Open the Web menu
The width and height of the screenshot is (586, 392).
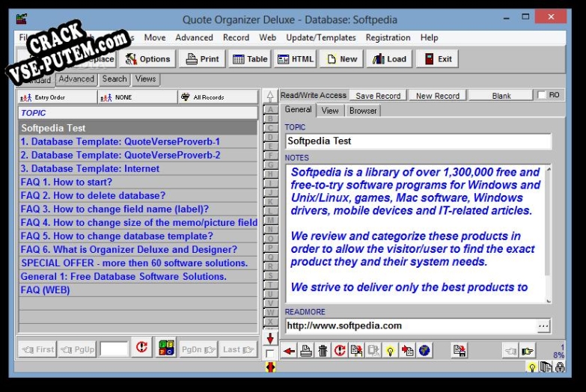click(268, 37)
